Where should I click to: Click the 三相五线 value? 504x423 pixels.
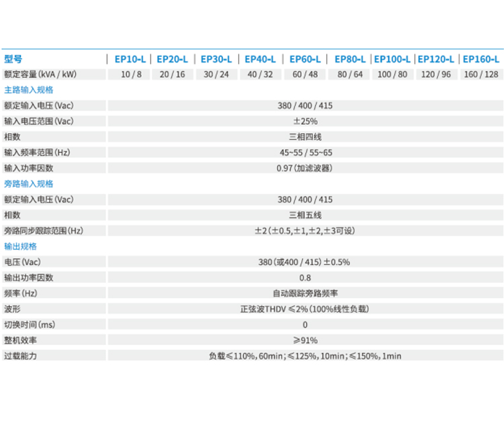coord(305,215)
